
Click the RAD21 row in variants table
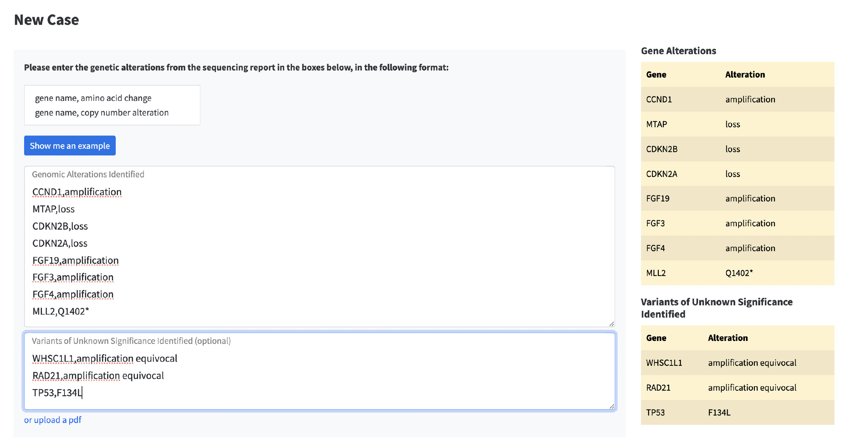pyautogui.click(x=737, y=388)
